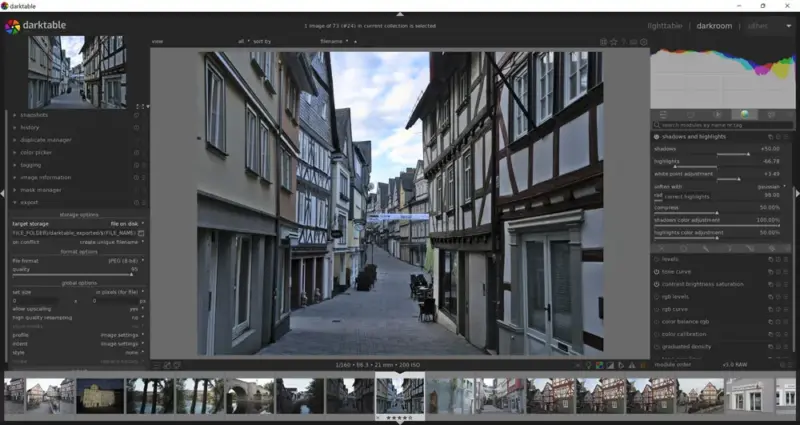Click the gear preferences icon in top bar
This screenshot has height=425, width=800.
click(x=643, y=42)
